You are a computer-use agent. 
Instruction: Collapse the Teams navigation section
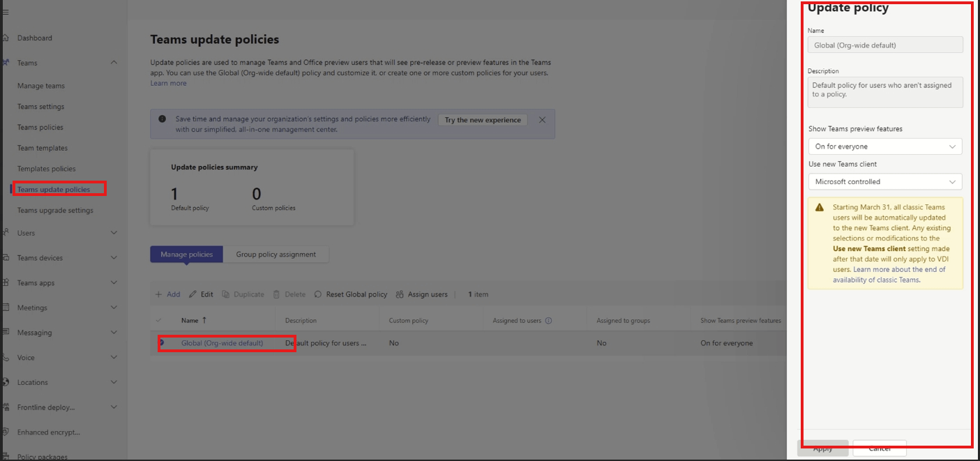pyautogui.click(x=114, y=63)
